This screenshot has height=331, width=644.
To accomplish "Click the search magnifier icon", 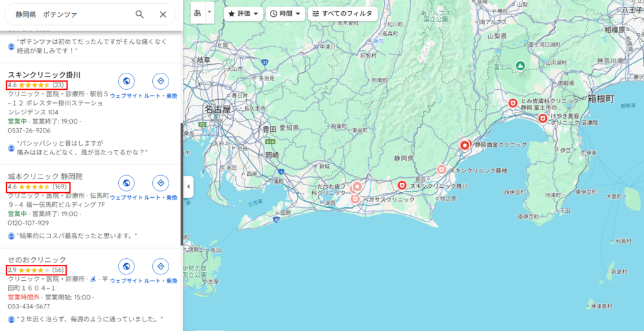I will coord(140,15).
